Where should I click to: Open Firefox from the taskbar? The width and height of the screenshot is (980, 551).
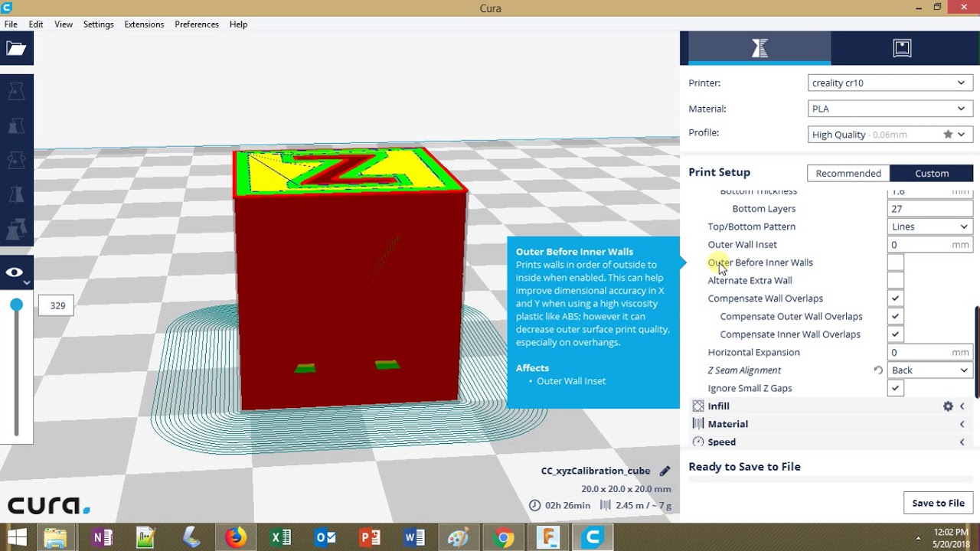tap(236, 537)
